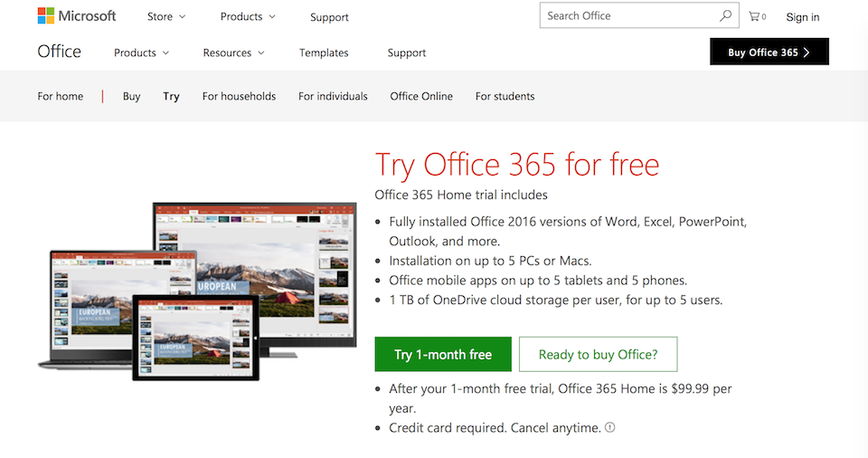
Task: Click the Office mobile apps bullet text
Action: point(538,281)
